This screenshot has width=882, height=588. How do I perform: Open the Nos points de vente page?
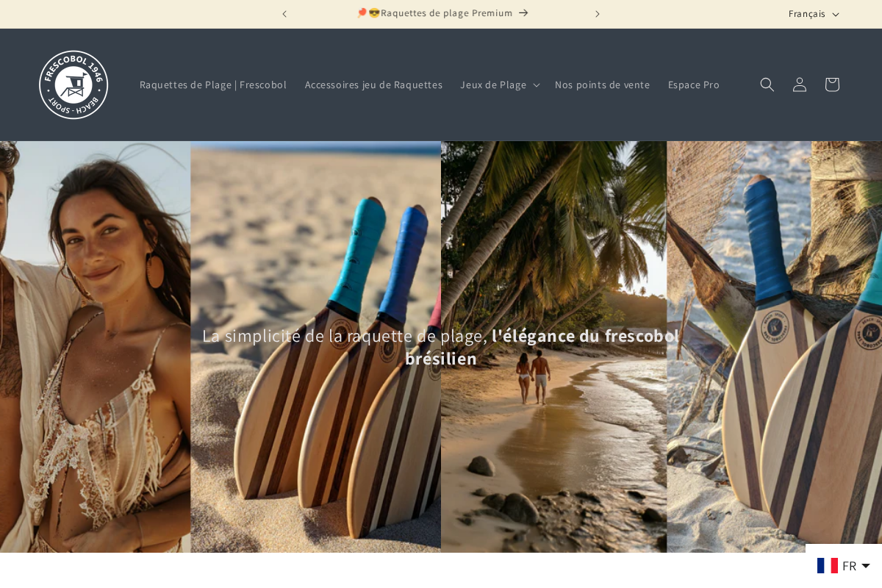602,85
